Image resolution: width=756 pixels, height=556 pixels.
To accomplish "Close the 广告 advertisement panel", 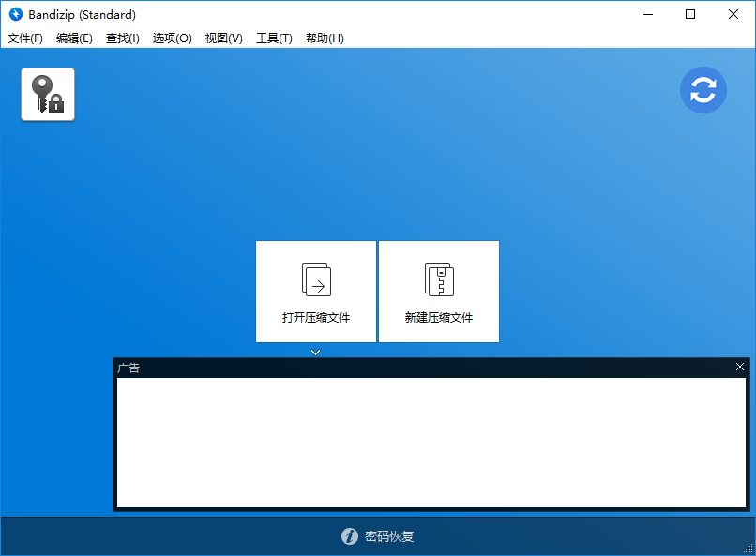I will click(x=740, y=367).
